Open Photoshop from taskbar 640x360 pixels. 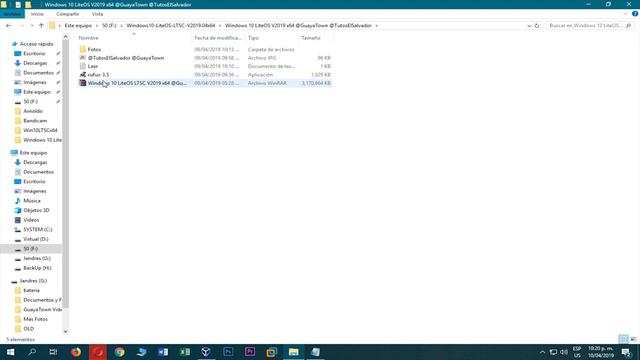pyautogui.click(x=228, y=352)
